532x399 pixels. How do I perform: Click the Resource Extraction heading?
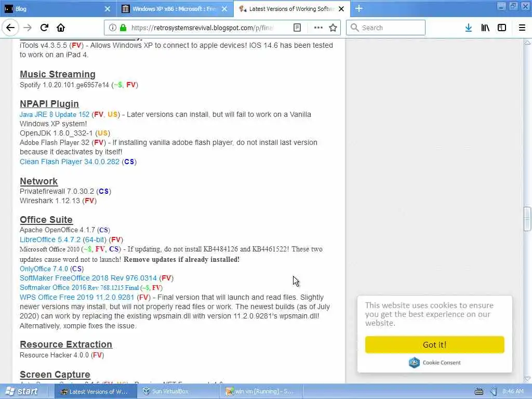point(66,344)
